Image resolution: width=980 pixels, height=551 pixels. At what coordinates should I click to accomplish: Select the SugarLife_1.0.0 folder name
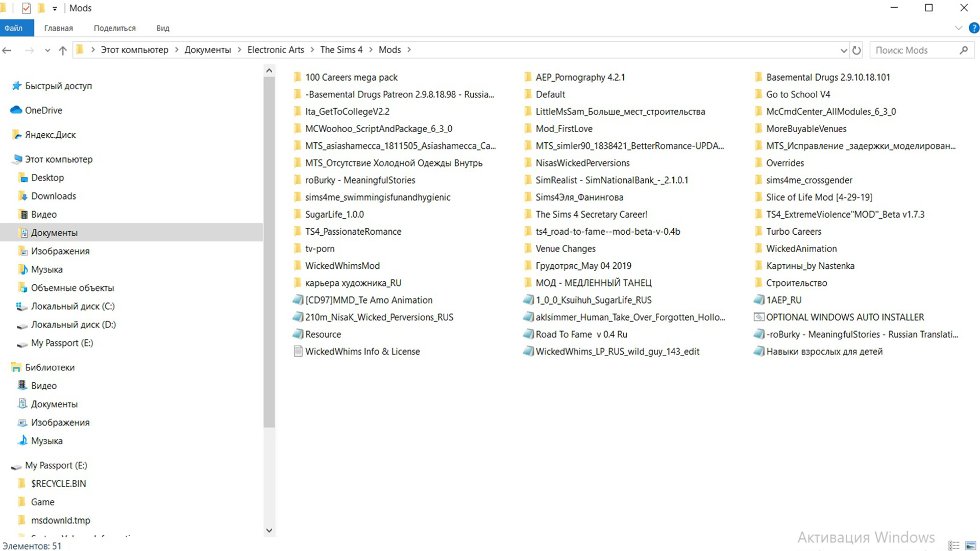click(334, 214)
